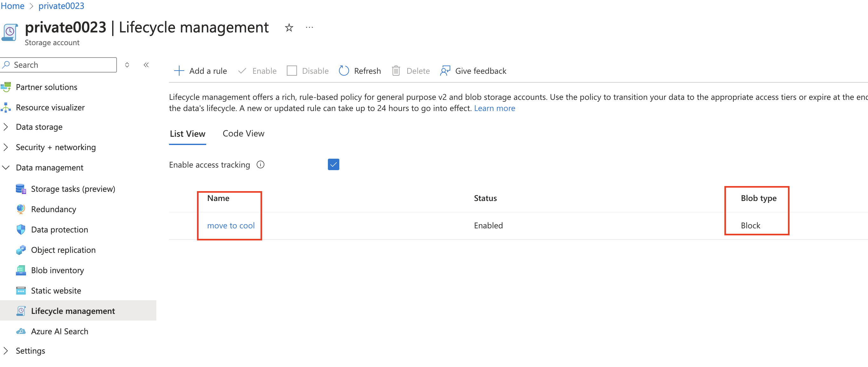Screen dimensions: 868x367
Task: Expand the Security + networking section
Action: (x=6, y=147)
